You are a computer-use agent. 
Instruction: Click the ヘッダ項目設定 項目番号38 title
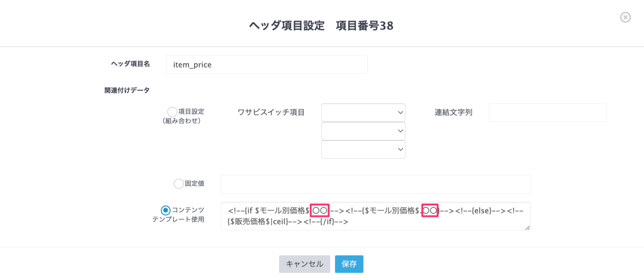coord(321,26)
